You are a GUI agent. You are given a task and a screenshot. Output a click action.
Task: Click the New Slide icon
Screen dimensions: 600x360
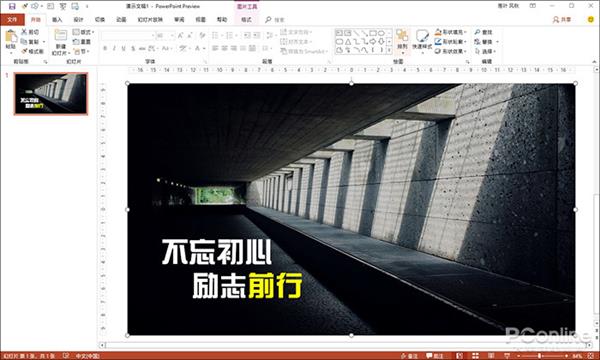pyautogui.click(x=60, y=36)
